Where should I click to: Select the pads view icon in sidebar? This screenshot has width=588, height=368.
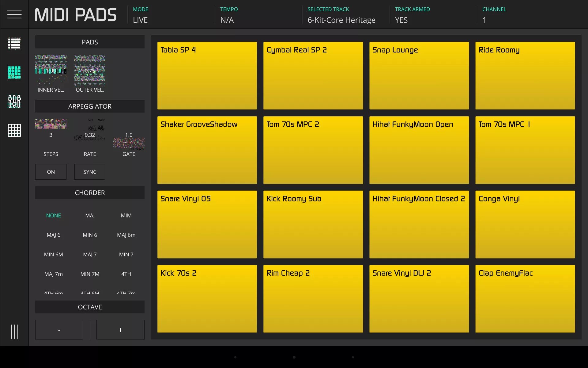point(14,72)
